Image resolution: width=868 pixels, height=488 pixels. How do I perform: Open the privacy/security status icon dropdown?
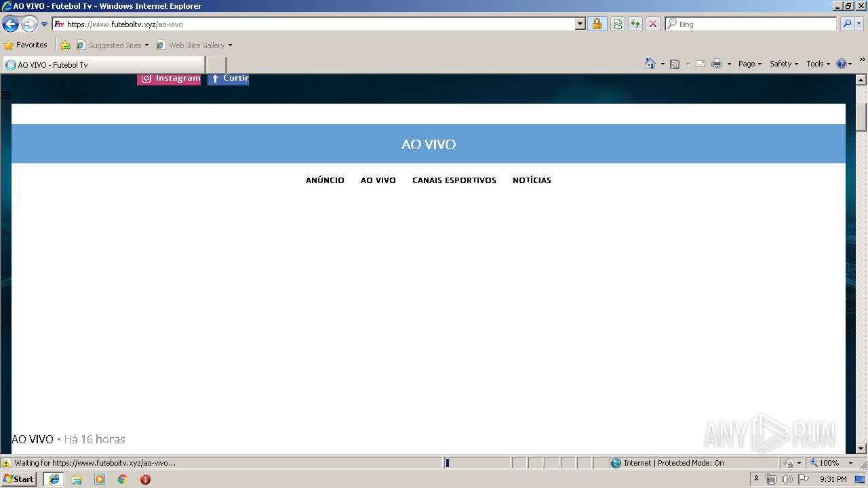coord(791,463)
